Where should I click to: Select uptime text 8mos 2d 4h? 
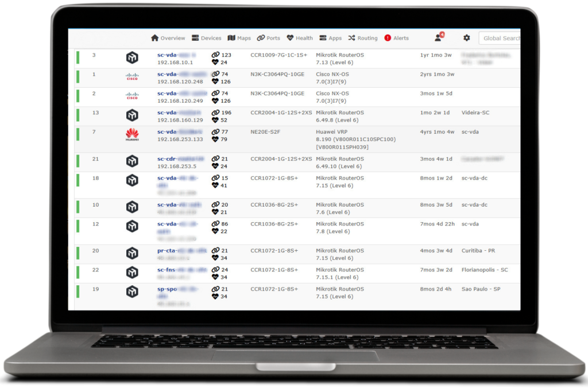pyautogui.click(x=435, y=289)
